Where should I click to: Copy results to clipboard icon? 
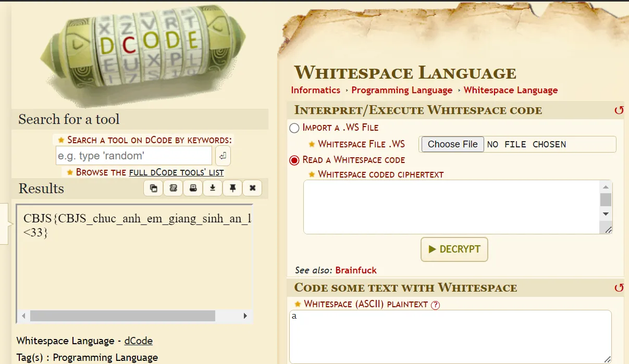(153, 188)
